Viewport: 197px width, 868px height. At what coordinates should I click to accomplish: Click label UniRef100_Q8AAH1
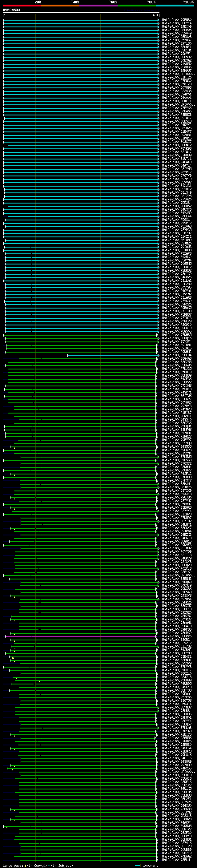tap(177, 623)
